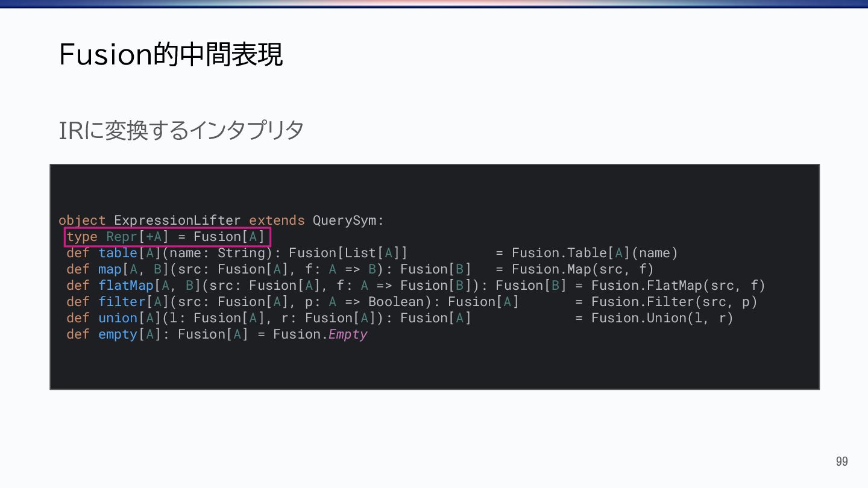Click "Fusion.FlatMap(src, f)" expression
The height and width of the screenshot is (488, 868).
pyautogui.click(x=678, y=286)
